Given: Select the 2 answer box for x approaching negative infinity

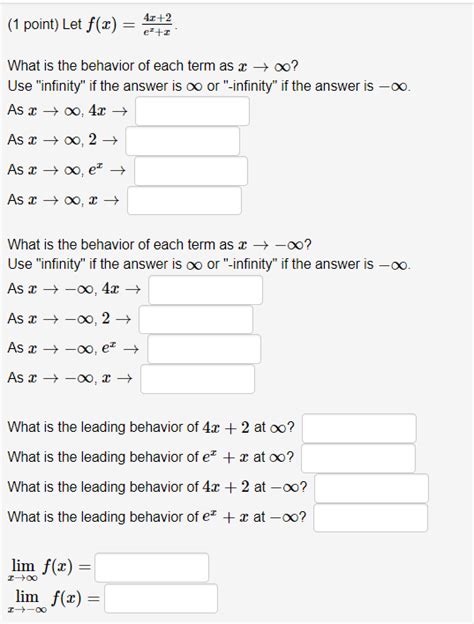Looking at the screenshot, I should click(x=196, y=320).
